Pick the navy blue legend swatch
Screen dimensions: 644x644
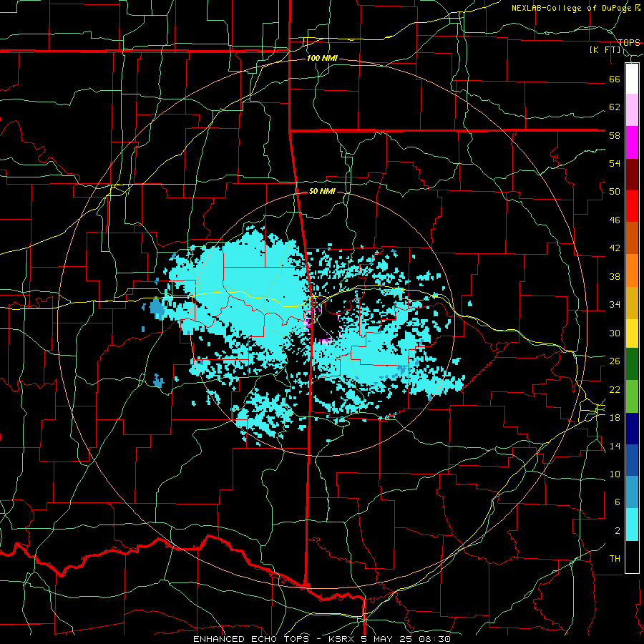click(x=632, y=429)
